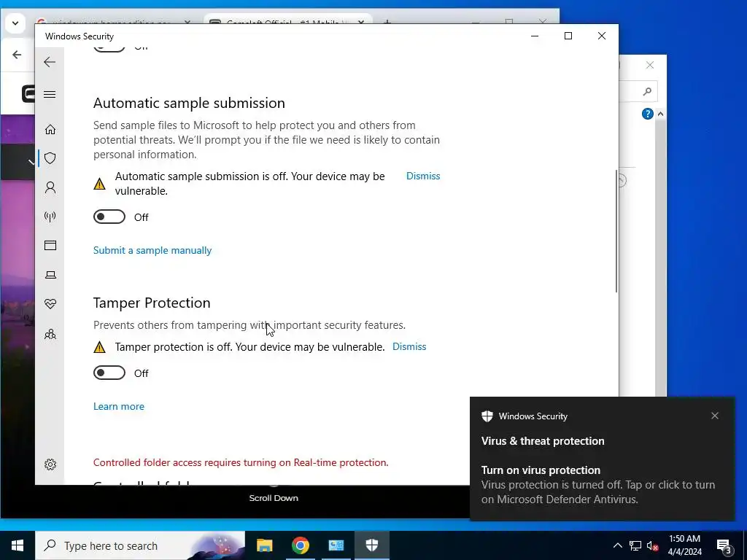747x560 pixels.
Task: Close the Windows Security toast notification
Action: [x=715, y=416]
